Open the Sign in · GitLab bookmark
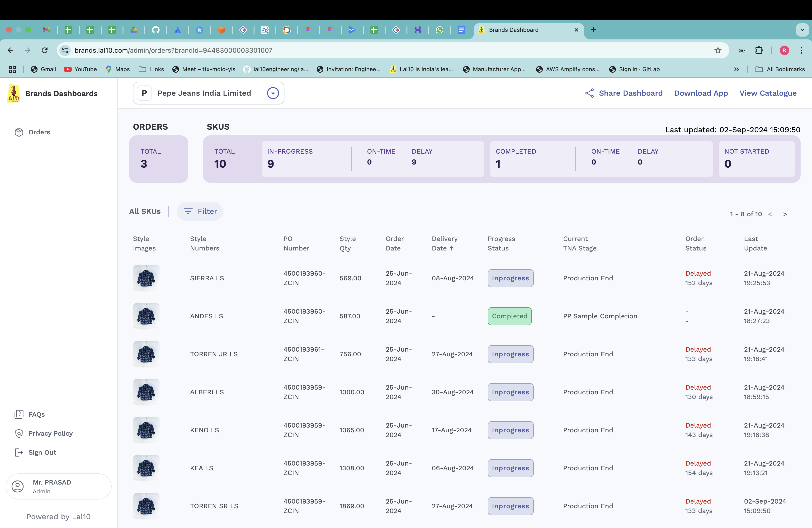 tap(635, 69)
